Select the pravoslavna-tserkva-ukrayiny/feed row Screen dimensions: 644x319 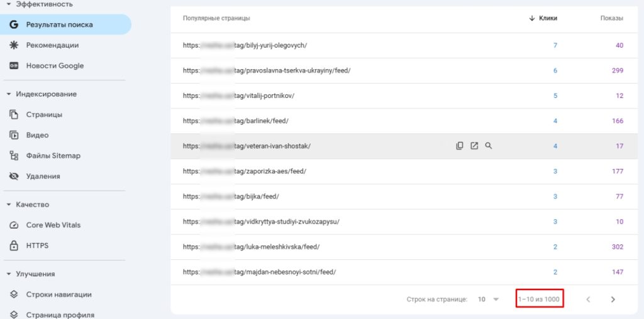click(x=404, y=70)
